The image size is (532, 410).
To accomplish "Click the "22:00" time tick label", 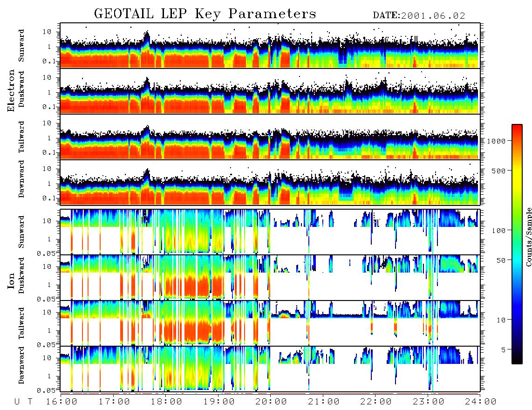I will [376, 402].
